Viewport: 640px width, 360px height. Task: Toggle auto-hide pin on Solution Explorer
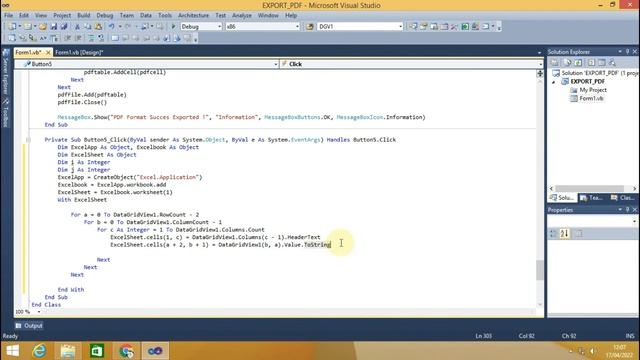627,52
